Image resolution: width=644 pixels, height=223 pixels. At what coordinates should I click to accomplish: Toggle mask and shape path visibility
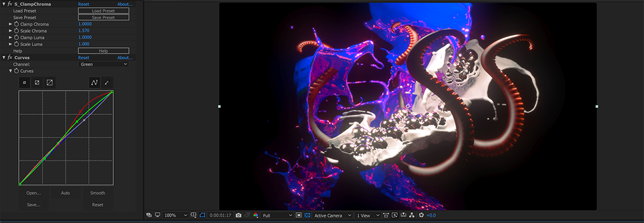[203, 215]
